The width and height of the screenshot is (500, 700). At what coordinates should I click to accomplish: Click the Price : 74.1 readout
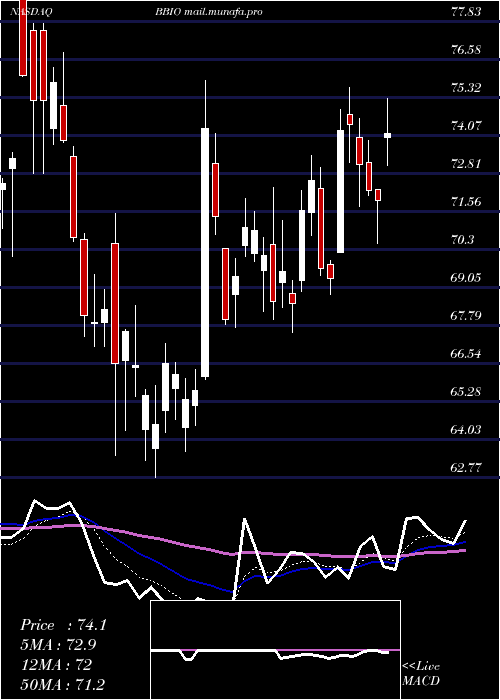pyautogui.click(x=63, y=625)
